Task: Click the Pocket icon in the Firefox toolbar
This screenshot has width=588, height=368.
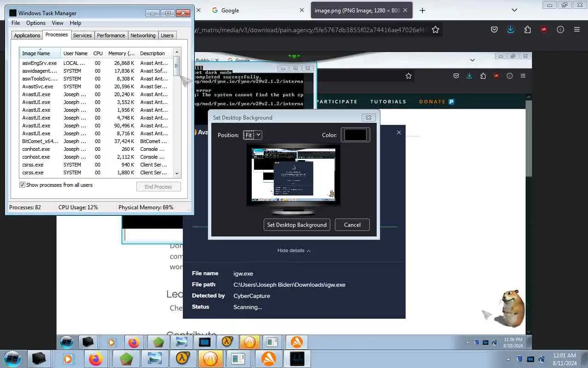Action: [494, 29]
